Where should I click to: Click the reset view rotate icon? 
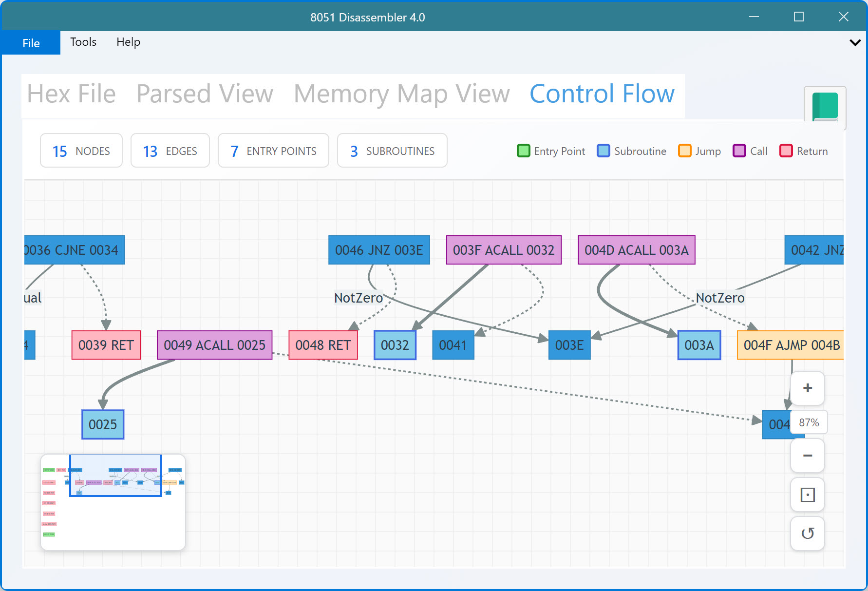807,533
